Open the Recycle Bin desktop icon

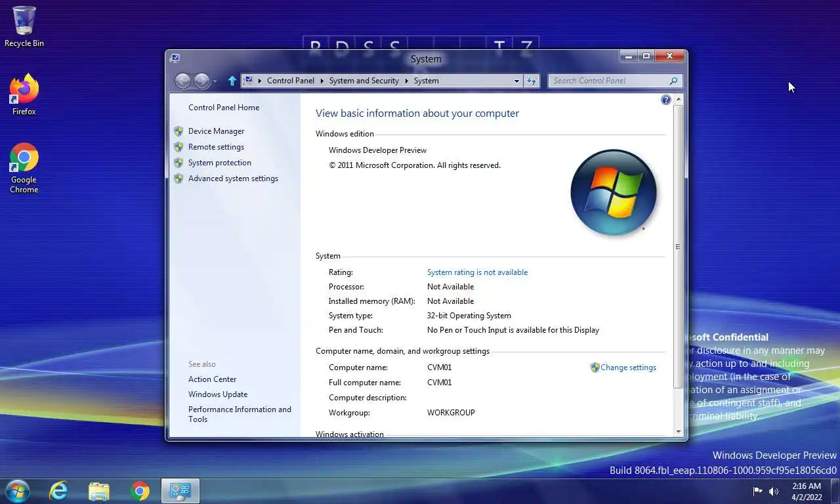click(x=24, y=26)
